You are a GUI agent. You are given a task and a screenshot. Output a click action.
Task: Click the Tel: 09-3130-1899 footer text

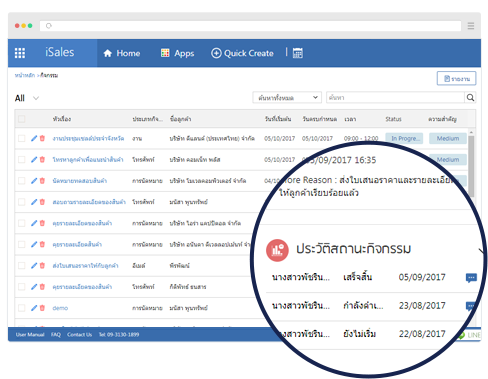119,335
